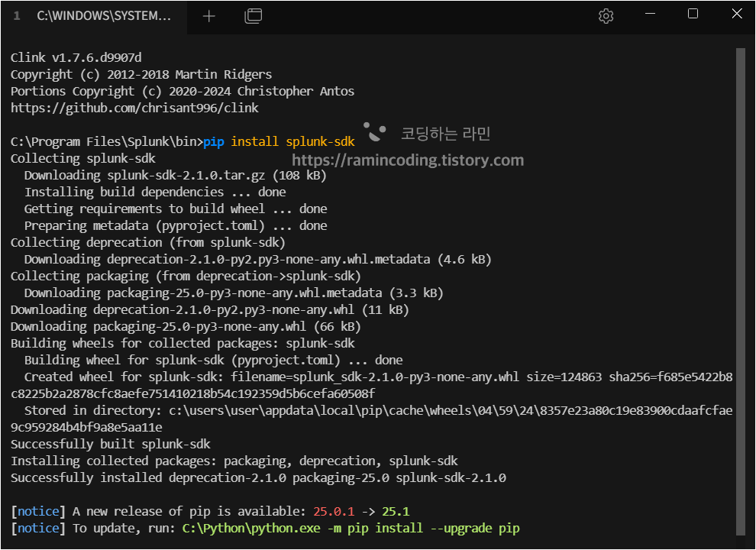756x550 pixels.
Task: Click 'Preparing metadata (pyproject.toml) ... done' line
Action: click(176, 226)
